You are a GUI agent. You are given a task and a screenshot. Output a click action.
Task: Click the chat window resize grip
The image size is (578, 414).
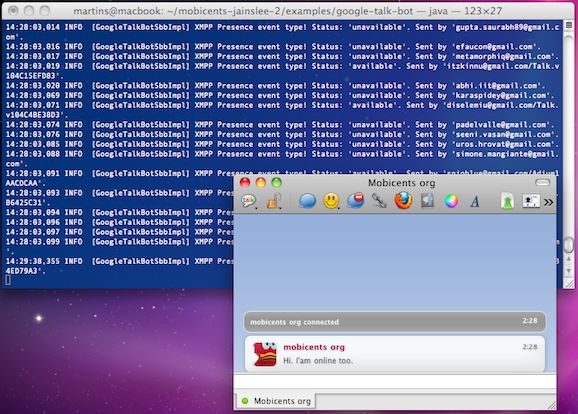pyautogui.click(x=551, y=405)
